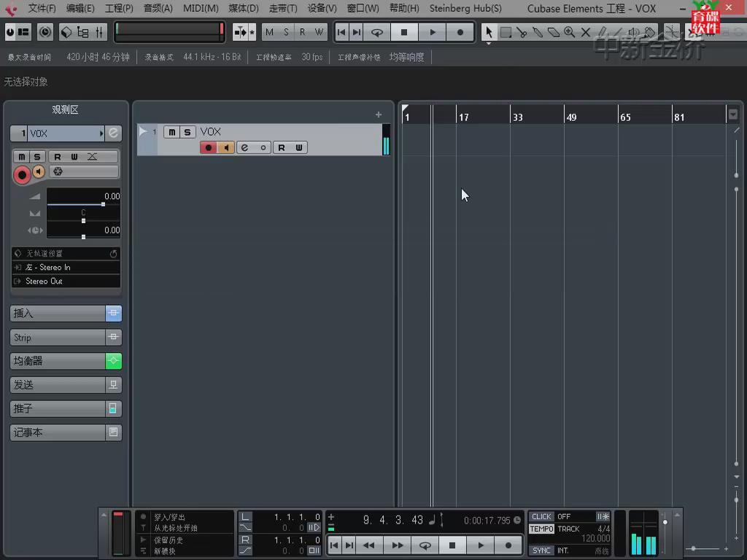
Task: Click the top toolbar Play button
Action: click(x=432, y=32)
